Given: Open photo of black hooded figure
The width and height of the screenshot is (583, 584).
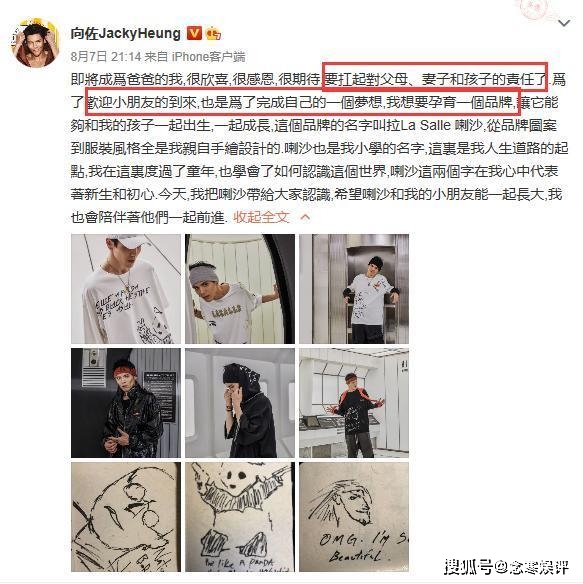Looking at the screenshot, I should [240, 403].
